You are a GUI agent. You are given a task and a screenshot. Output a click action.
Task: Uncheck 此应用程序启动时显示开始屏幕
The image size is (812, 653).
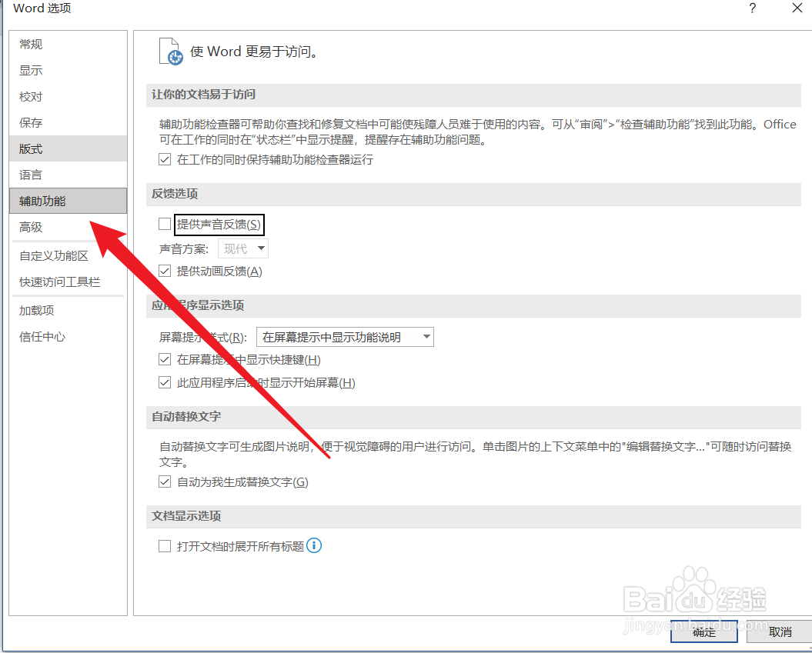point(165,382)
